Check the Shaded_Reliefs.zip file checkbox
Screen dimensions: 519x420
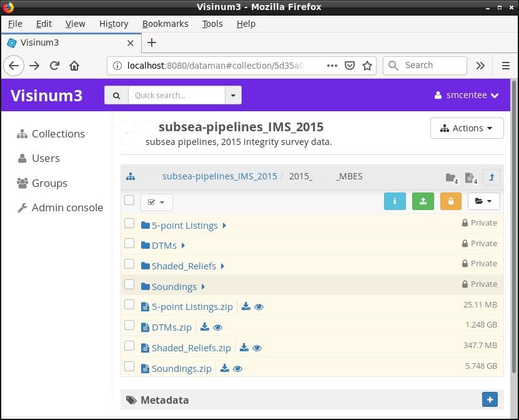pos(129,346)
